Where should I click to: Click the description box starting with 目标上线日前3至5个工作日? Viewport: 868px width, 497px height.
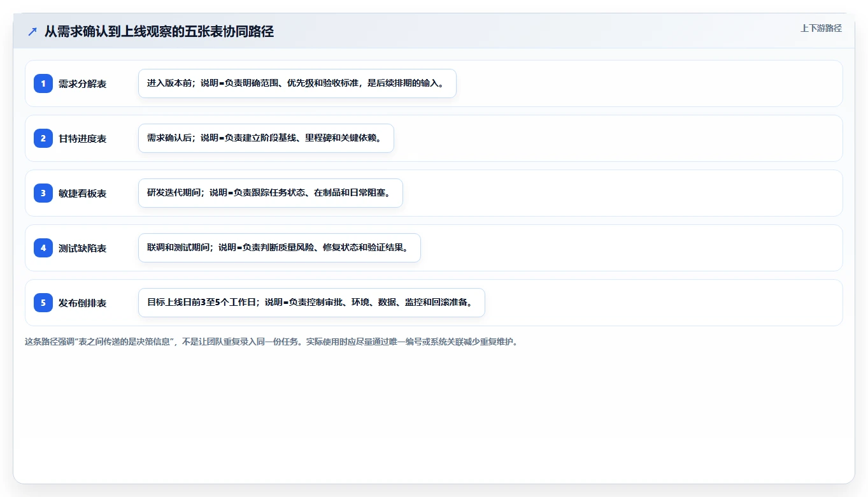tap(311, 303)
